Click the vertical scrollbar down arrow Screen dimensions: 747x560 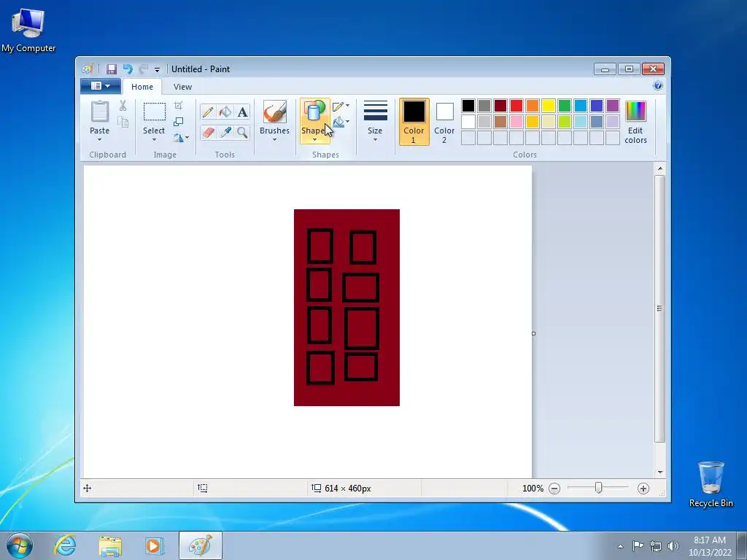click(659, 472)
